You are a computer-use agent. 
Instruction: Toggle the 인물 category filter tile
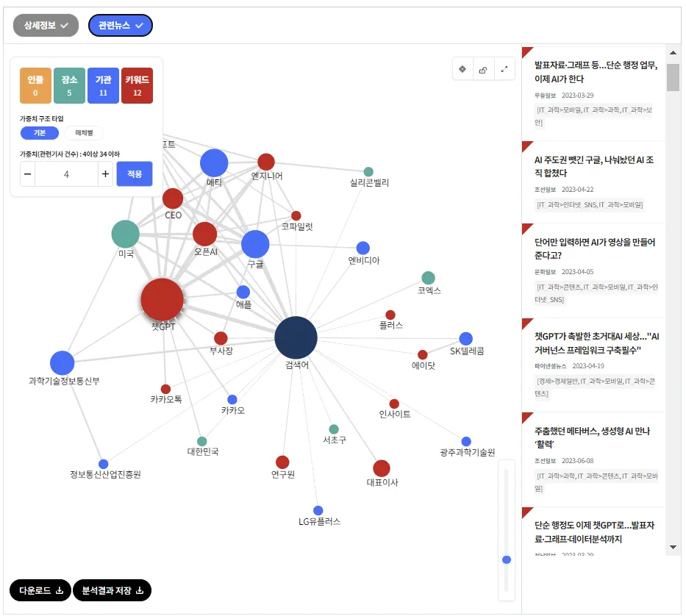click(35, 85)
